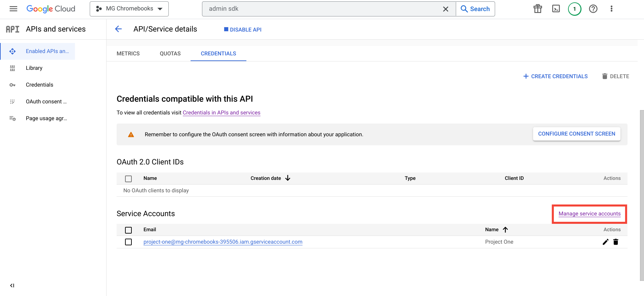Click the Type column header
Image resolution: width=644 pixels, height=296 pixels.
410,178
